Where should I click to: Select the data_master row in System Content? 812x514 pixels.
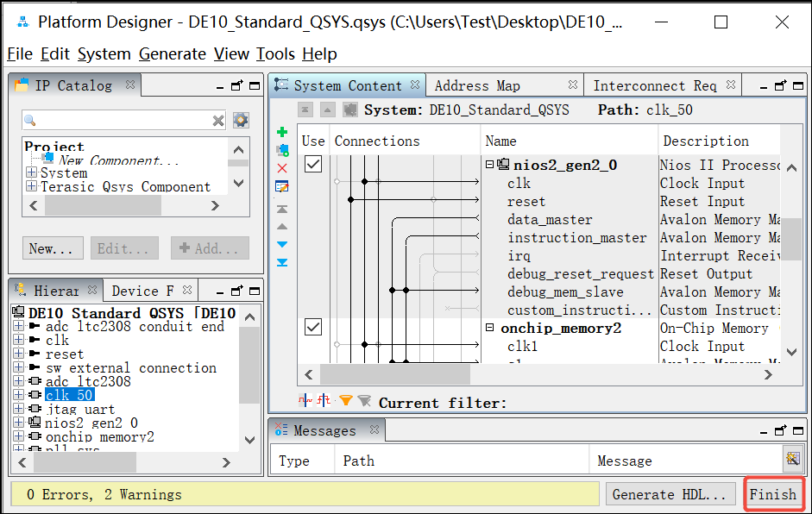coord(550,219)
